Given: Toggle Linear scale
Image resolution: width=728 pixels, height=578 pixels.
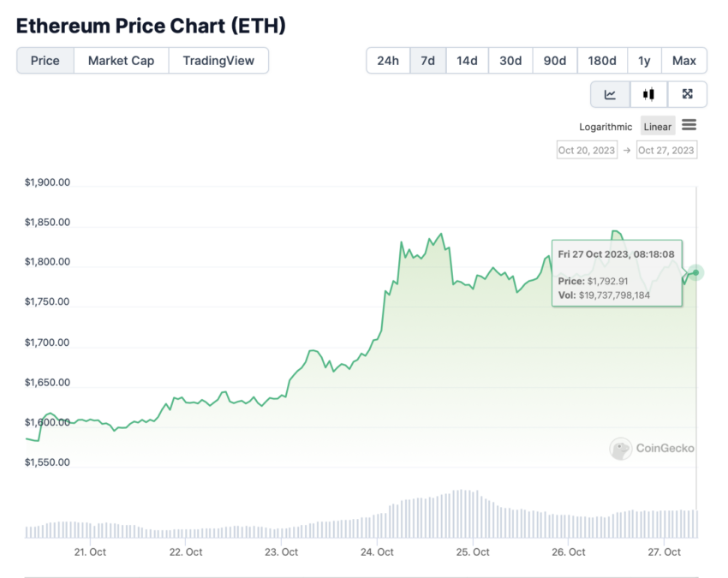Looking at the screenshot, I should point(658,126).
